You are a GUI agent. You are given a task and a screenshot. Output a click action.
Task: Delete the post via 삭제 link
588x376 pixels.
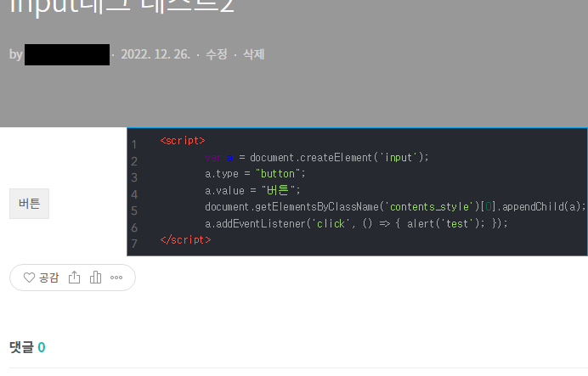[x=254, y=54]
